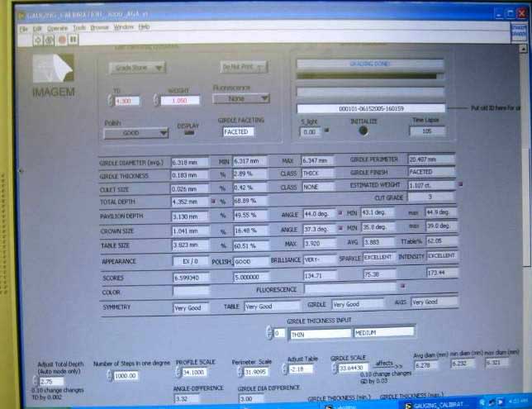This screenshot has width=532, height=409.
Task: Click the VI icon in top-right corner
Action: pos(519,32)
